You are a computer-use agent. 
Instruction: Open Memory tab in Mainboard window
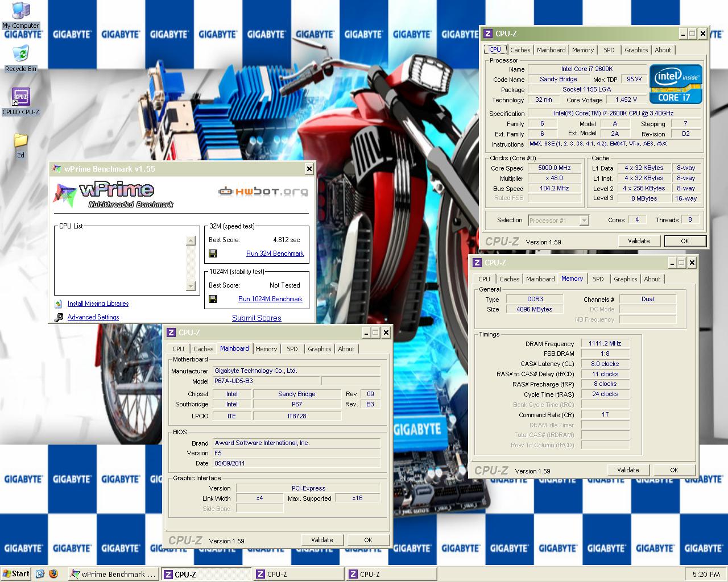(266, 349)
